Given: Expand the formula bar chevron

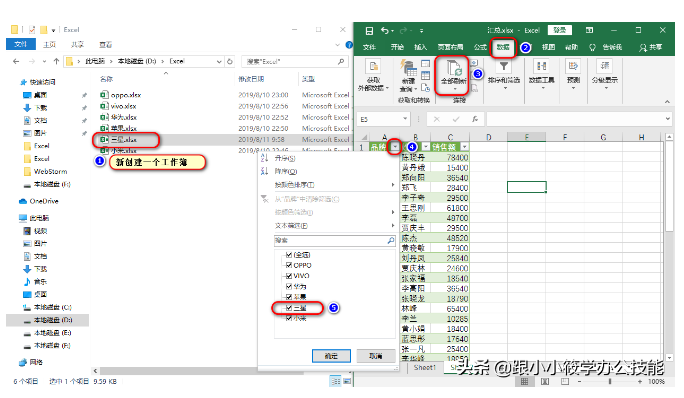Looking at the screenshot, I should click(x=667, y=119).
